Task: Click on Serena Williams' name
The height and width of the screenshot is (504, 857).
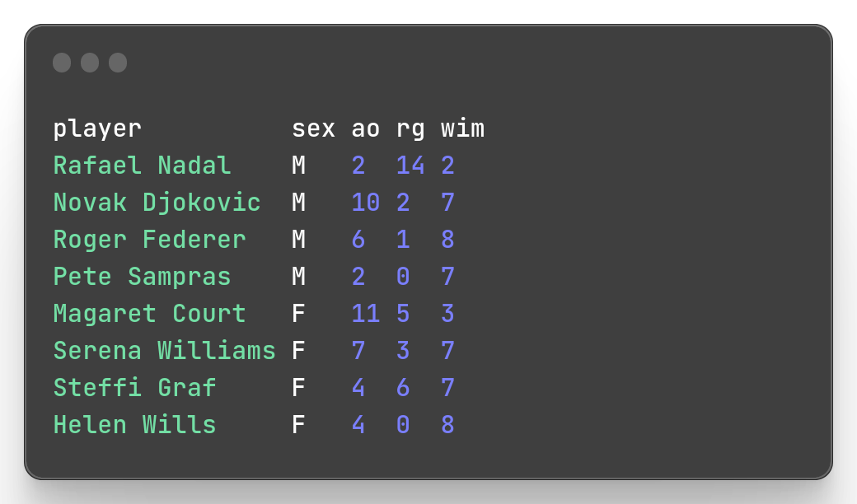Action: (164, 351)
